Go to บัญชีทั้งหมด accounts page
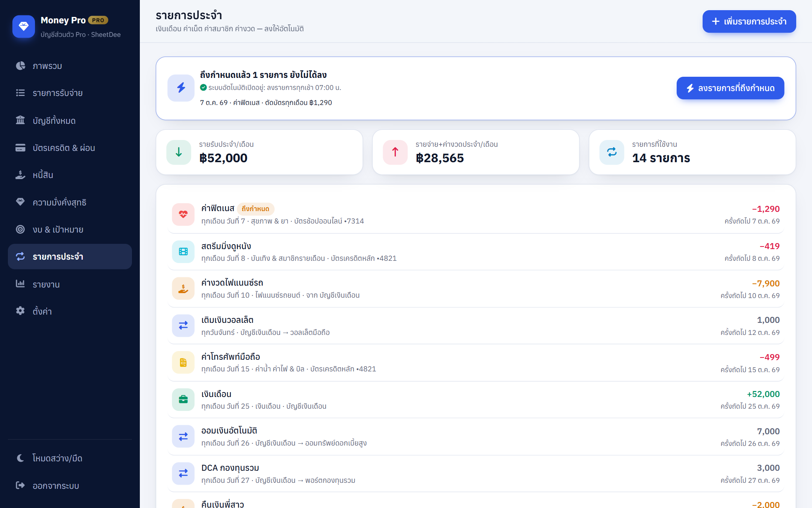The width and height of the screenshot is (812, 508). click(70, 120)
